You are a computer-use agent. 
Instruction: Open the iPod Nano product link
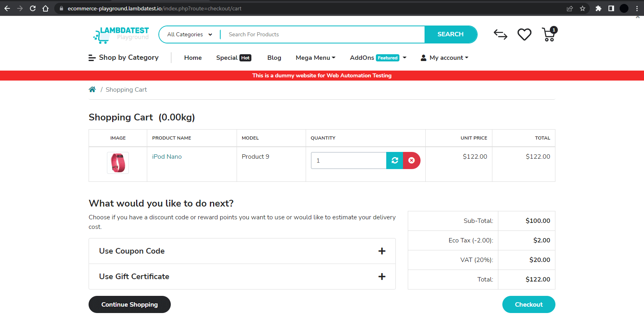[167, 157]
